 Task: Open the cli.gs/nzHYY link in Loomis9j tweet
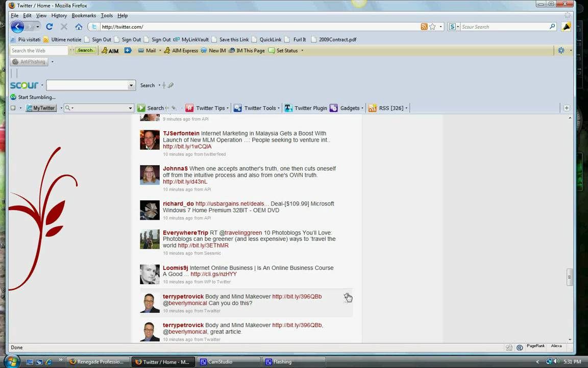point(214,274)
